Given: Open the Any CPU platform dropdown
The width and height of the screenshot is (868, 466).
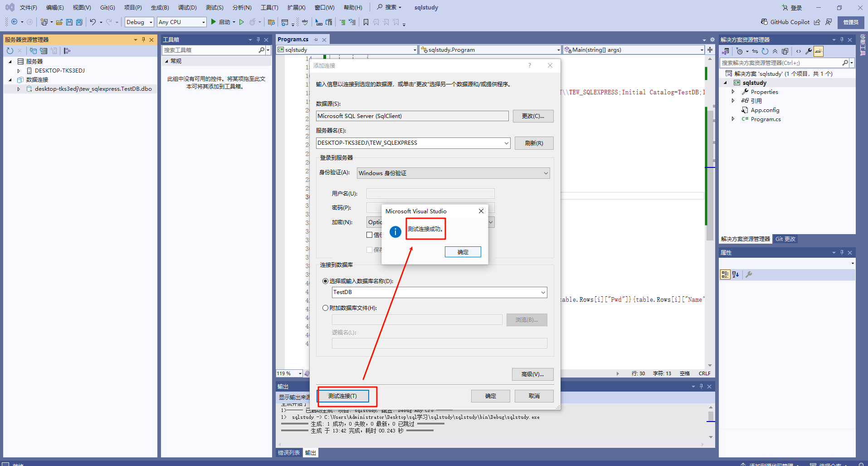Looking at the screenshot, I should [x=182, y=22].
